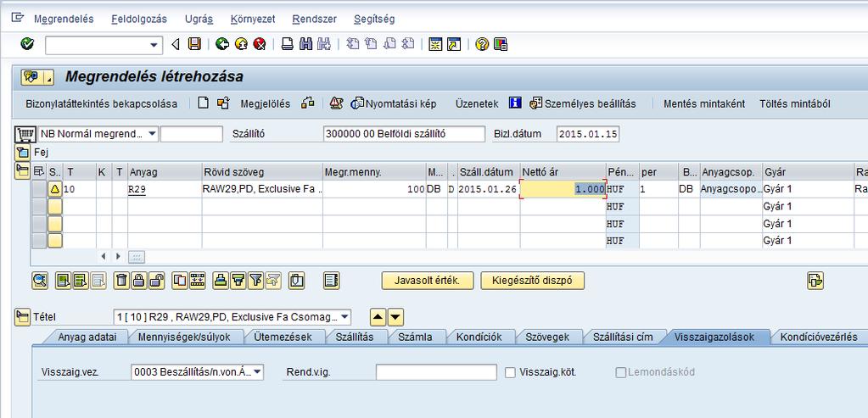This screenshot has width=868, height=418.
Task: Copy item using the duplicate icon
Action: tap(180, 281)
